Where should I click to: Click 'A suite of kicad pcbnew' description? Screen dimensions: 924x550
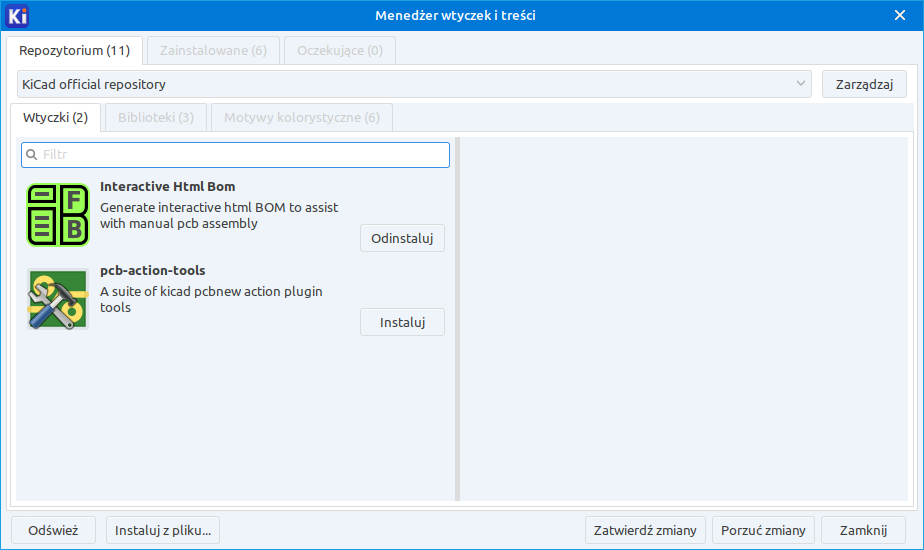tap(211, 299)
